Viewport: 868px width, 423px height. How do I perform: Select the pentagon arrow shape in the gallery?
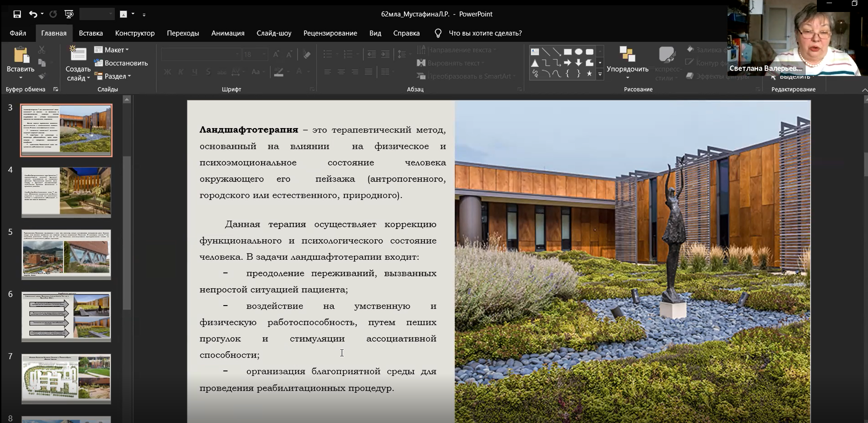589,63
